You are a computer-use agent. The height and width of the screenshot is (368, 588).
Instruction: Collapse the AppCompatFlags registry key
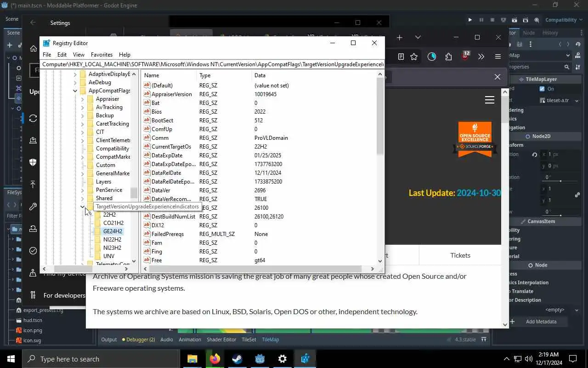(75, 91)
